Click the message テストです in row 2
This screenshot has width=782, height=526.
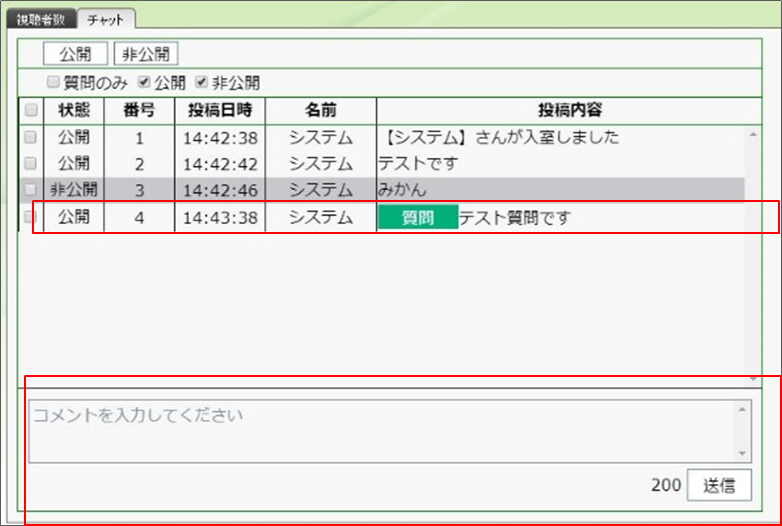pyautogui.click(x=418, y=163)
